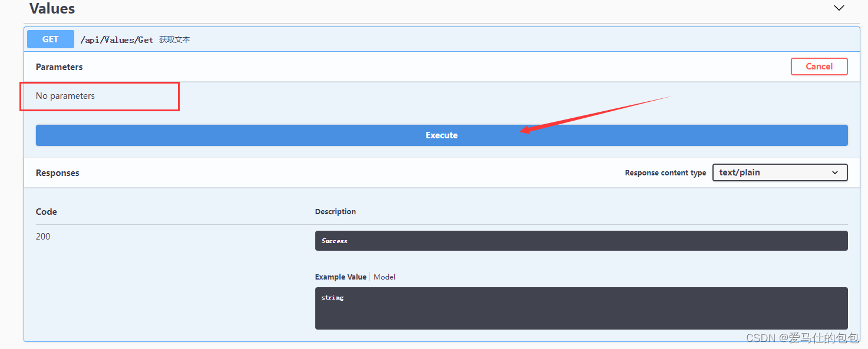Image resolution: width=868 pixels, height=349 pixels.
Task: Click the No parameters text
Action: (65, 96)
